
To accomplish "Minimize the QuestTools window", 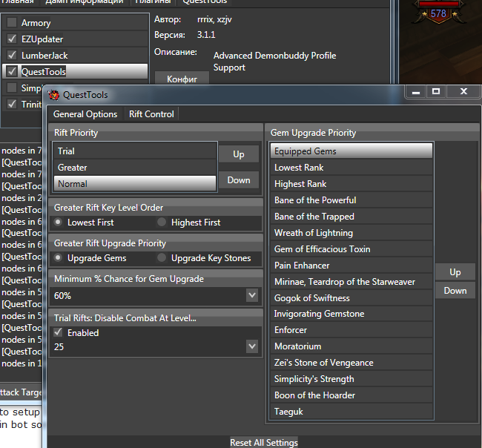I will point(416,92).
